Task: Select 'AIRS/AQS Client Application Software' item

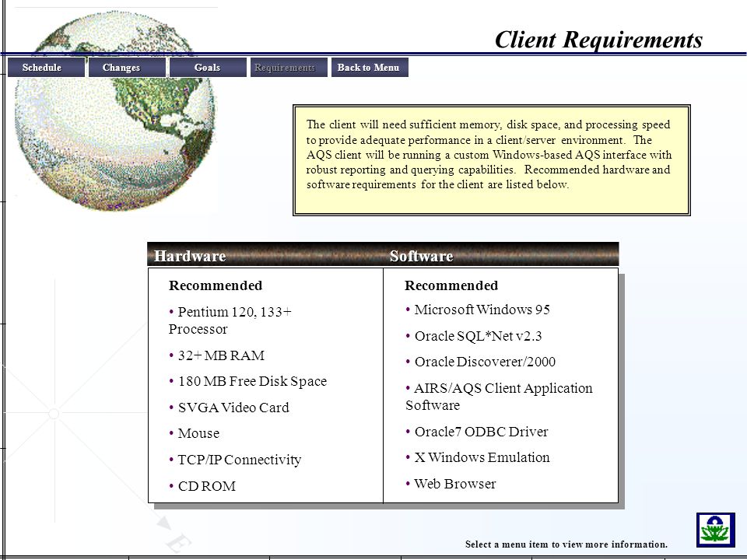Action: coord(499,397)
